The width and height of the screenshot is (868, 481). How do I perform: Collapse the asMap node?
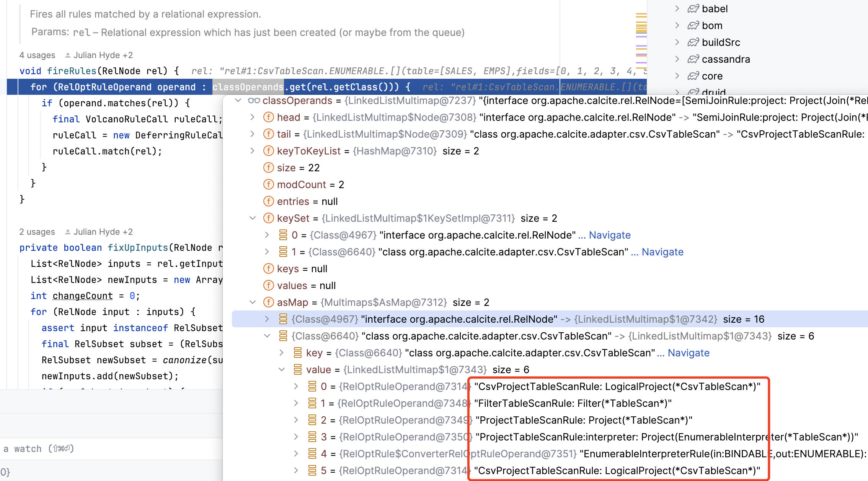(253, 302)
